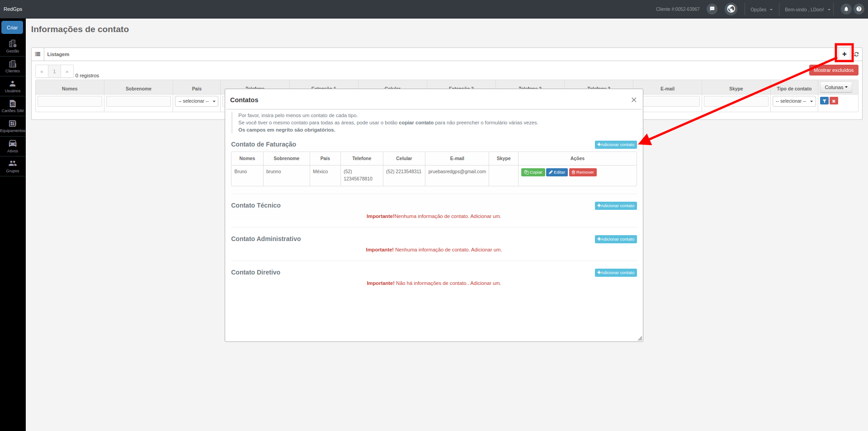The height and width of the screenshot is (431, 868).
Task: Open the Cartões SIM sidebar section
Action: pyautogui.click(x=13, y=106)
